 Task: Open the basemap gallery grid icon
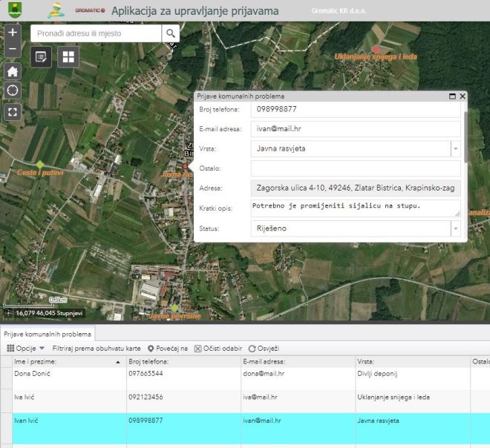tap(68, 57)
